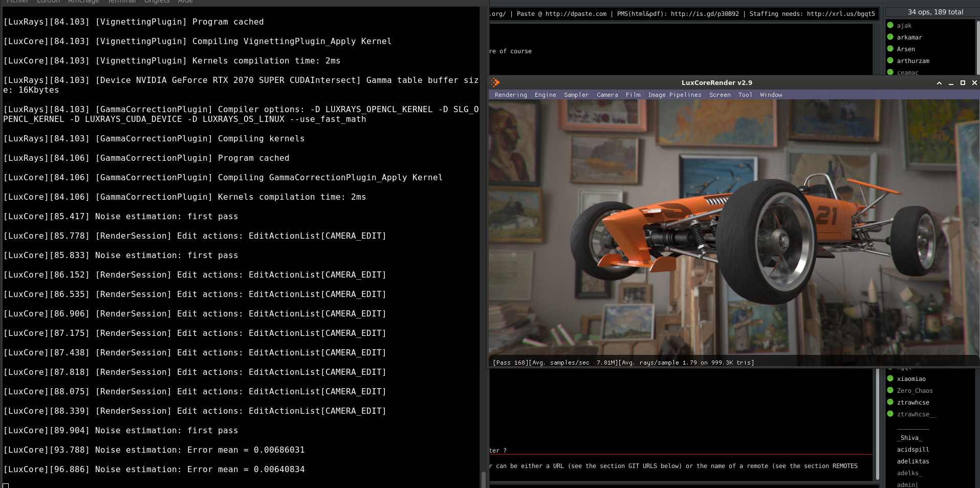Click the LuxCoreRender app icon in title bar
Image resolution: width=980 pixels, height=488 pixels.
coord(495,82)
